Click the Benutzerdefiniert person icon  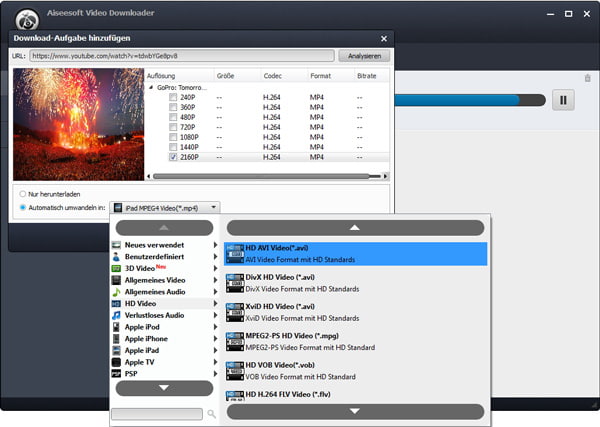click(x=116, y=257)
